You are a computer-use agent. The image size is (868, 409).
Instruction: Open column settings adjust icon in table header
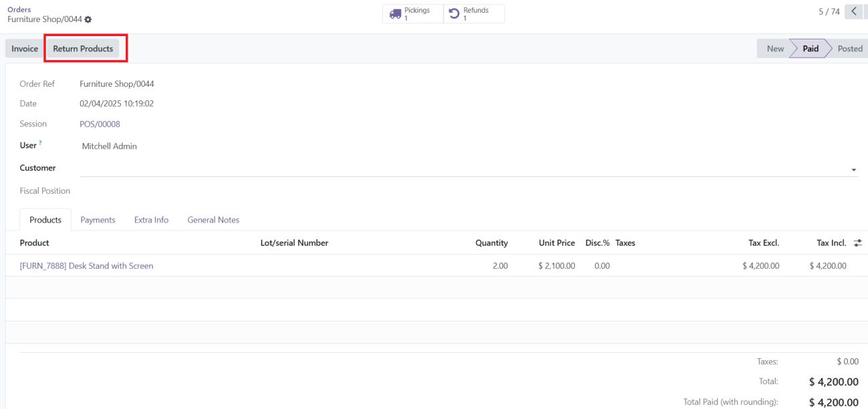coord(857,243)
